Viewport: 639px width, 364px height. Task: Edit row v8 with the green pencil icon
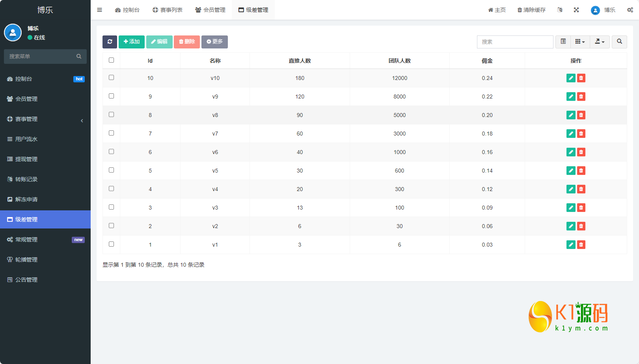pyautogui.click(x=571, y=115)
